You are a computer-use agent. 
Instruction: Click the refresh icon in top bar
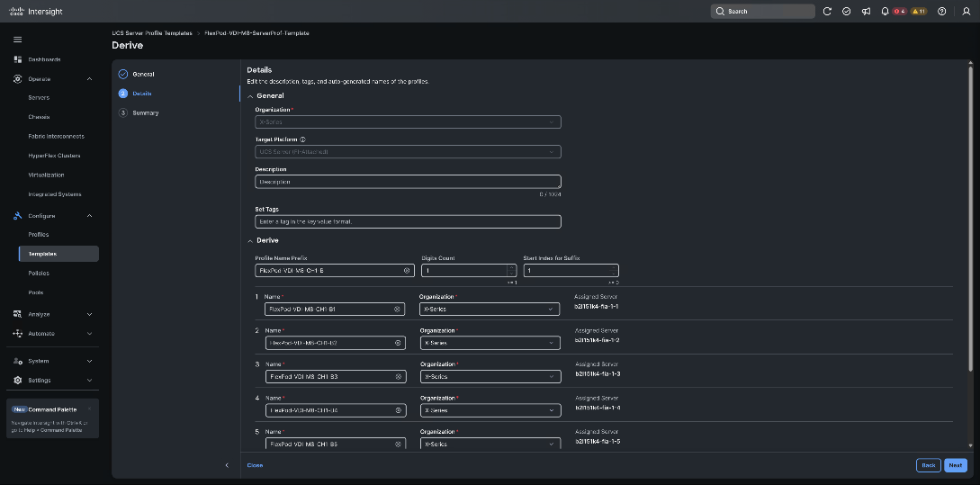coord(828,12)
